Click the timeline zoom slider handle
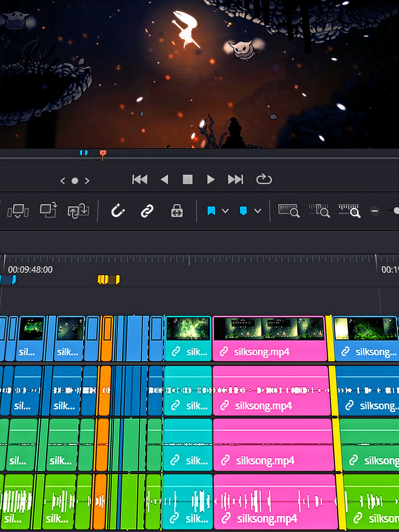Image resolution: width=399 pixels, height=532 pixels. (x=396, y=211)
